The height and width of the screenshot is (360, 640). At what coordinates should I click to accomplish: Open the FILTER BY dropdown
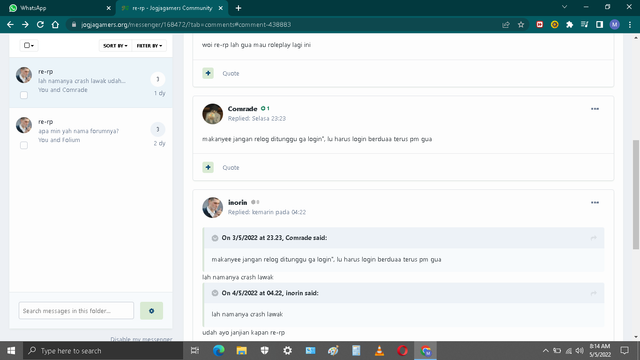pyautogui.click(x=149, y=45)
